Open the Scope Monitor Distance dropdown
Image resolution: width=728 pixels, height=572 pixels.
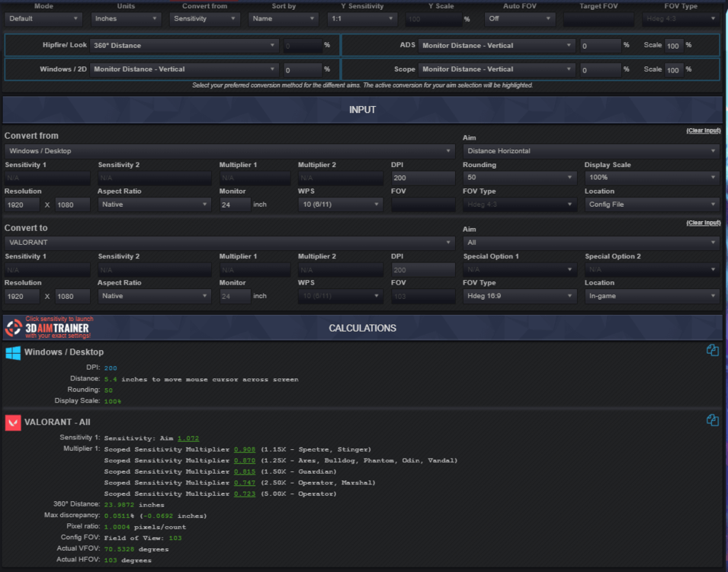pyautogui.click(x=497, y=69)
